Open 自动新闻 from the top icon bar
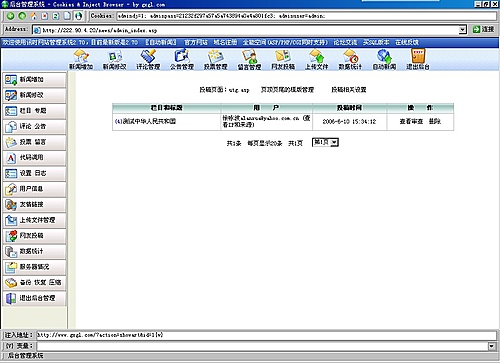Viewport: 500px width, 363px height. click(384, 60)
